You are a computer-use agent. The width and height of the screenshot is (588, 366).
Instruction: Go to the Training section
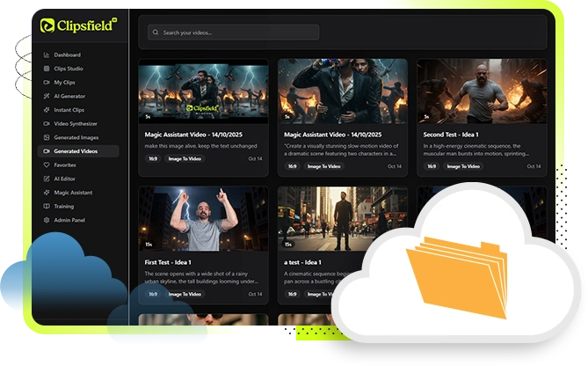pos(64,206)
